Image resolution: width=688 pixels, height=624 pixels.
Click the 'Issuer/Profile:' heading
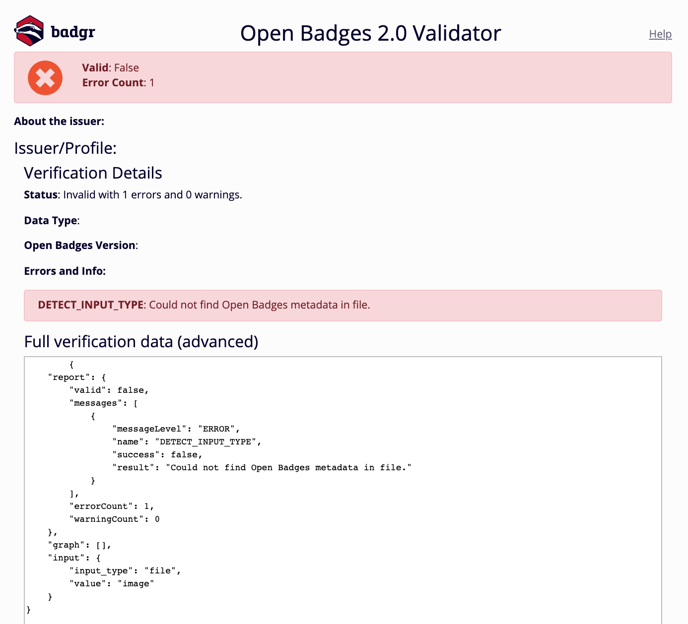(65, 148)
